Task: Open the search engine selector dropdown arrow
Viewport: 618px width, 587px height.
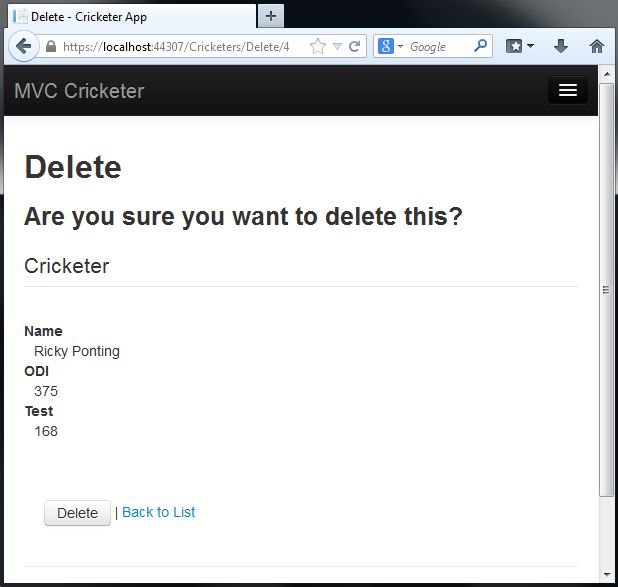Action: [x=400, y=46]
